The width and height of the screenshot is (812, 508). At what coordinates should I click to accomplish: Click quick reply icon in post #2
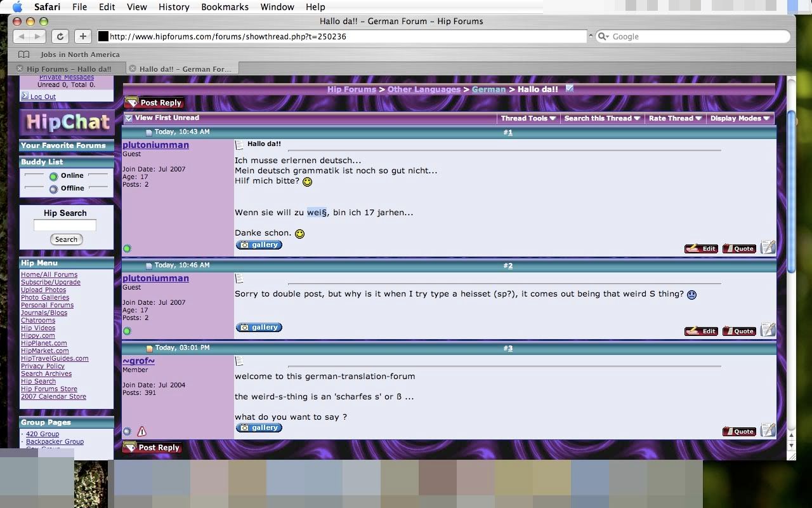[768, 330]
